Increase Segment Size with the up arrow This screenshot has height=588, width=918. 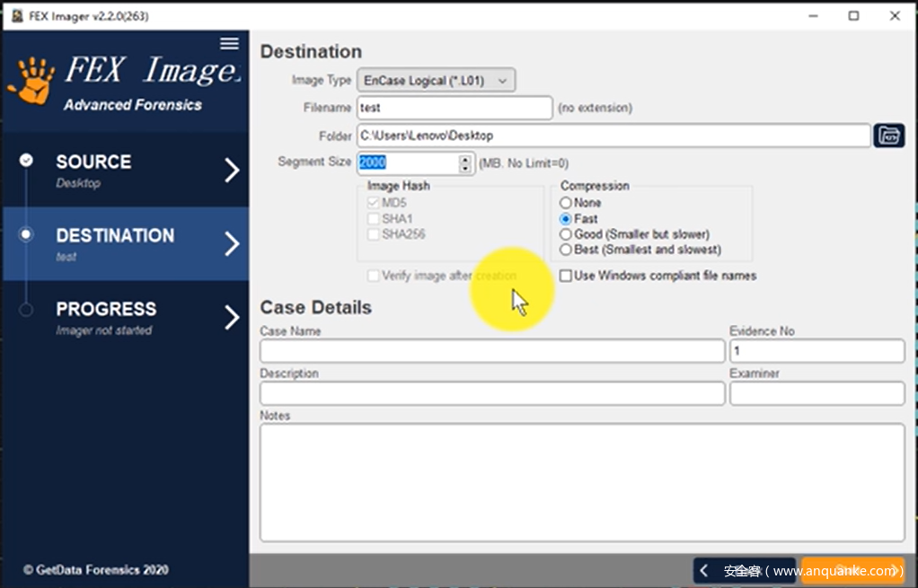point(465,158)
